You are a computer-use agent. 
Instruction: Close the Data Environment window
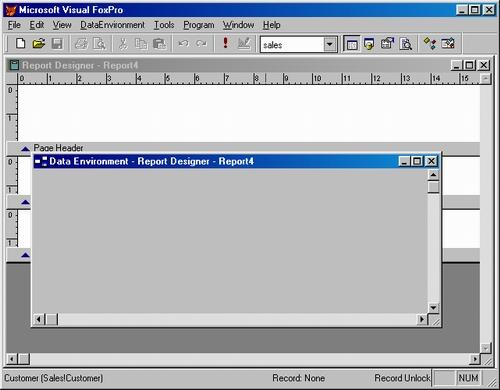tap(431, 161)
